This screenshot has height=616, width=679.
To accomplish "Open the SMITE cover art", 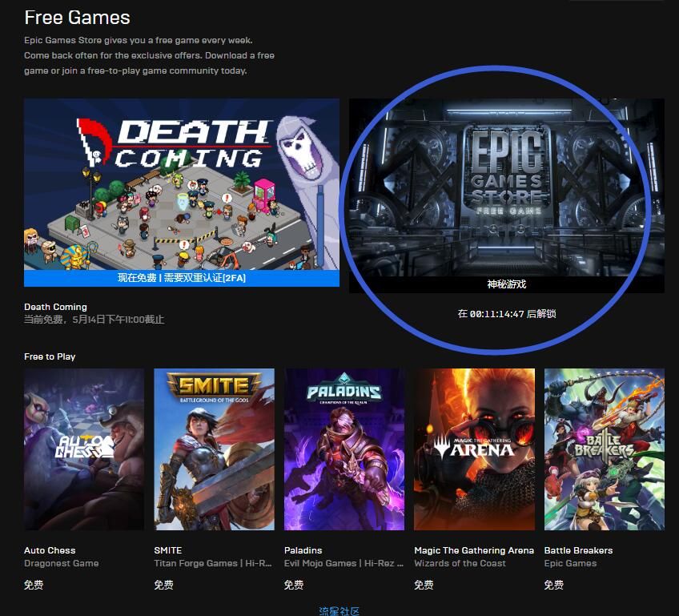I will (x=214, y=449).
